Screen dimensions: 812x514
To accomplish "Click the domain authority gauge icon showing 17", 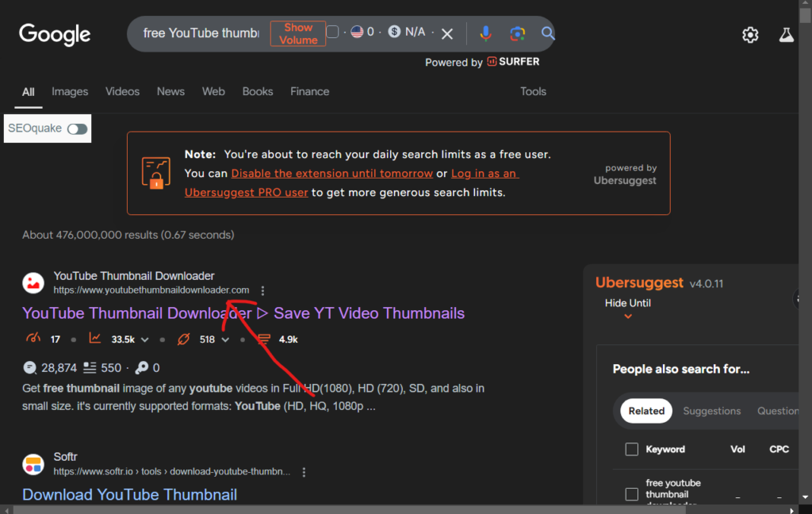I will coord(33,339).
